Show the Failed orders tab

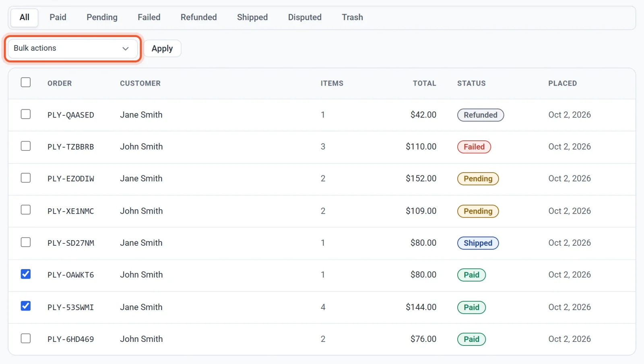(x=149, y=17)
